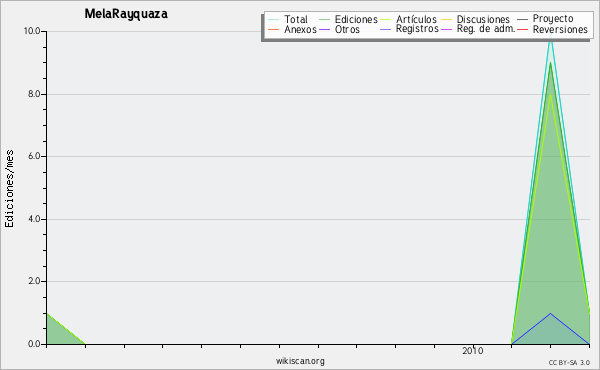
Task: Click the 6.0 y-axis label
Action: (x=34, y=156)
